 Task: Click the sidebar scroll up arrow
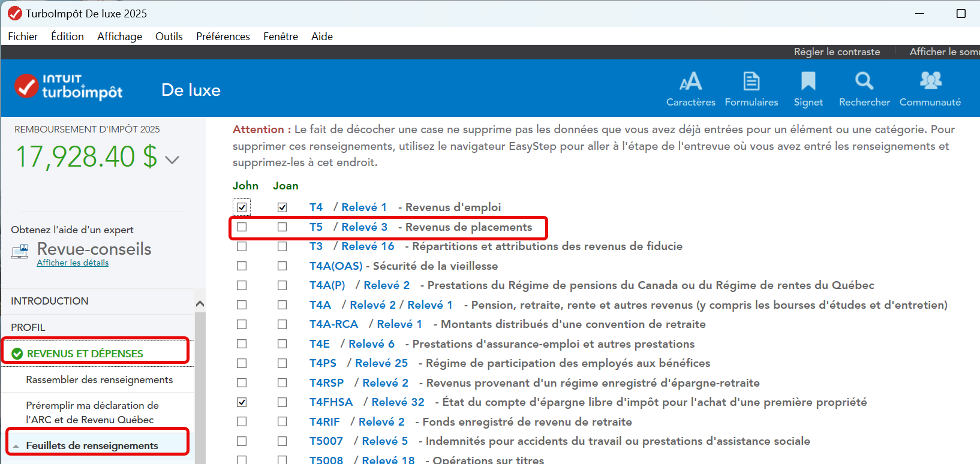point(200,303)
